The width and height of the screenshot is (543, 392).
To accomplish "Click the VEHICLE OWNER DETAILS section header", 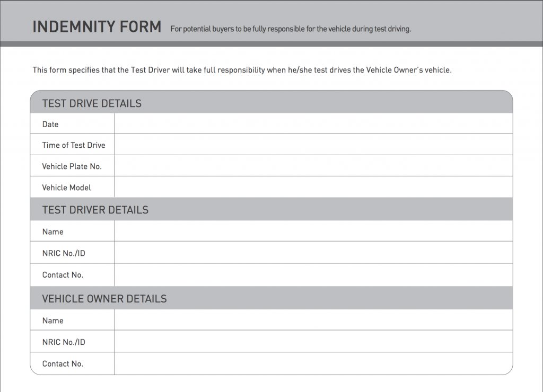I will (104, 299).
